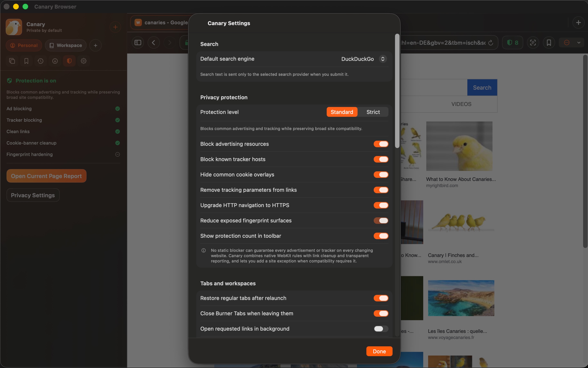Screen dimensions: 588x368
Task: Click the blue Search button on page
Action: coord(482,88)
